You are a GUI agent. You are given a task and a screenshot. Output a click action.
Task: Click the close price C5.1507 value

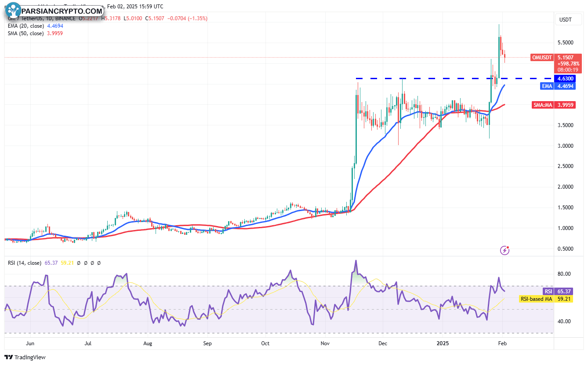(155, 18)
